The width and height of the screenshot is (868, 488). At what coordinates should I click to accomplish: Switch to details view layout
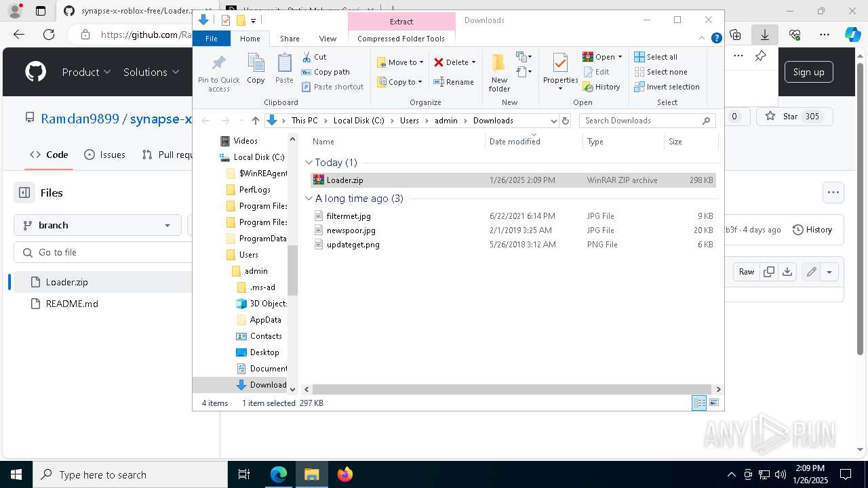click(699, 403)
